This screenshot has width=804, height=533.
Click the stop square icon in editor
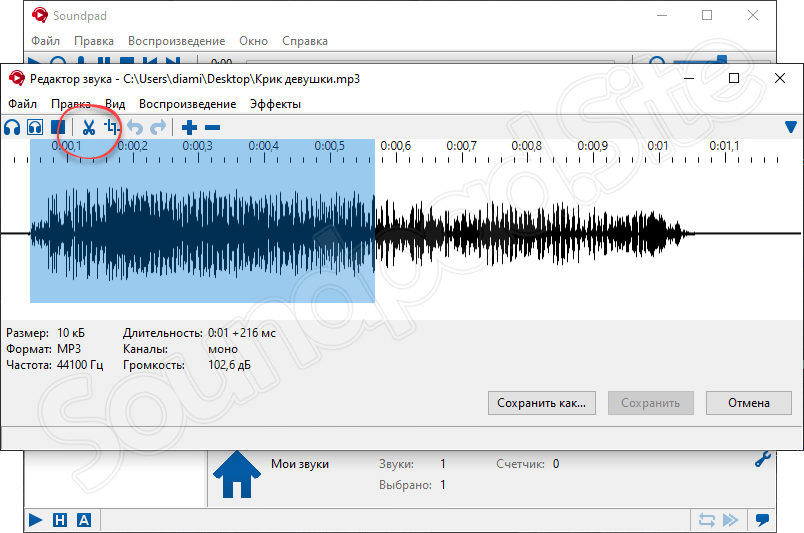click(58, 127)
